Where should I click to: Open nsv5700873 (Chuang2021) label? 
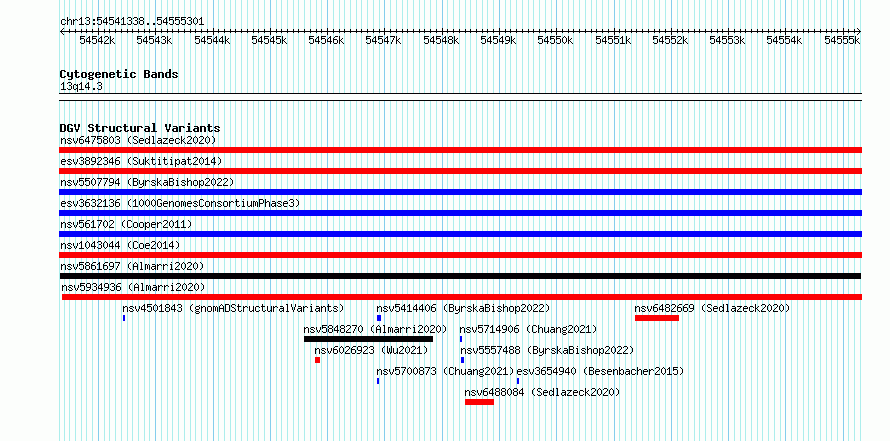coord(446,371)
